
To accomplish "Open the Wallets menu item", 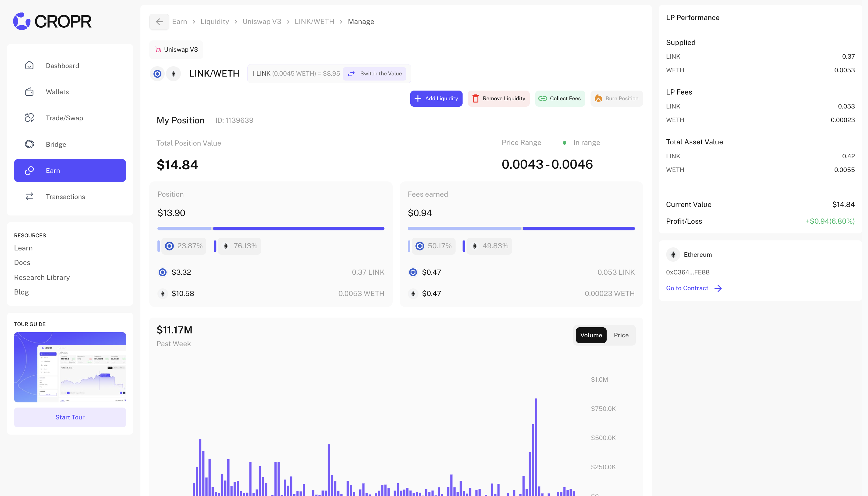I will coord(70,92).
